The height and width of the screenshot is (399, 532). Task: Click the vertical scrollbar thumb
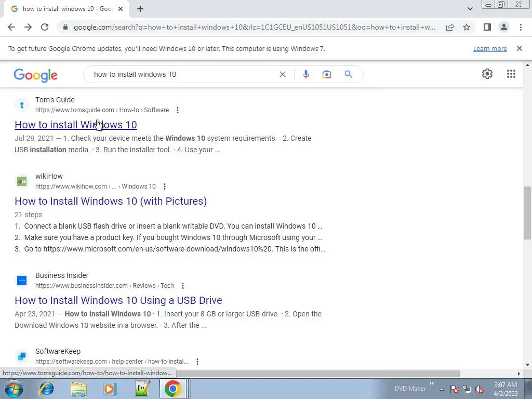[x=528, y=212]
